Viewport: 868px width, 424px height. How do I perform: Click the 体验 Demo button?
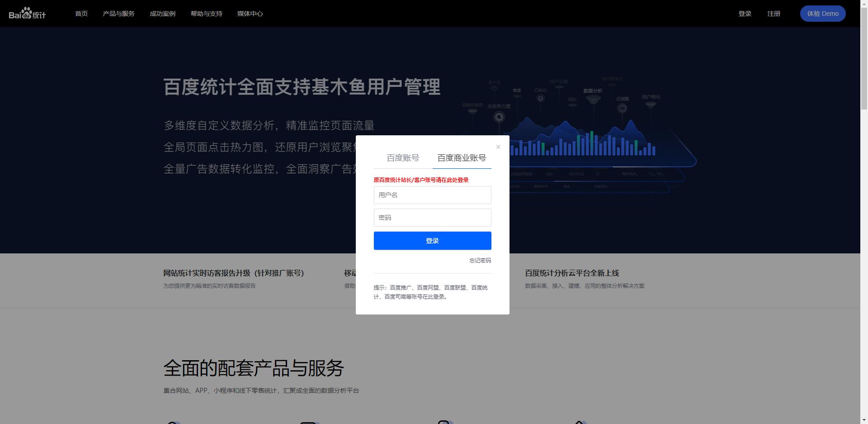[x=822, y=13]
